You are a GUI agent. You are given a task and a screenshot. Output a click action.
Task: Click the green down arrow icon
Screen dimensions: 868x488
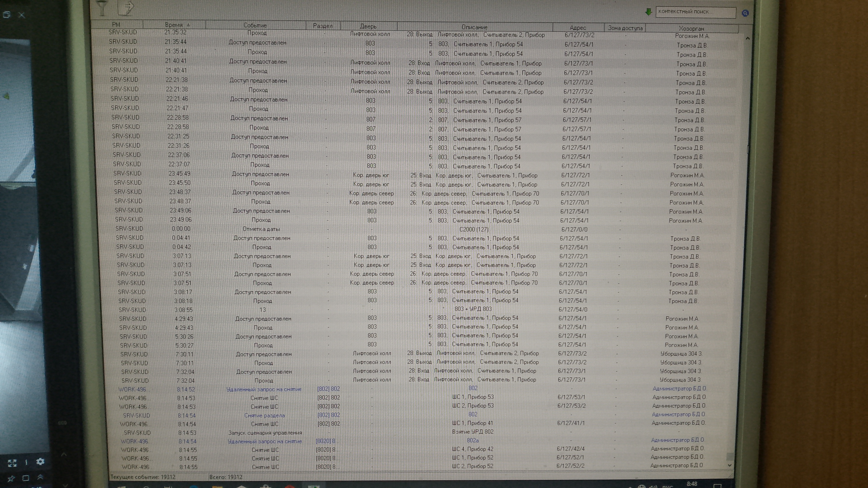click(648, 12)
